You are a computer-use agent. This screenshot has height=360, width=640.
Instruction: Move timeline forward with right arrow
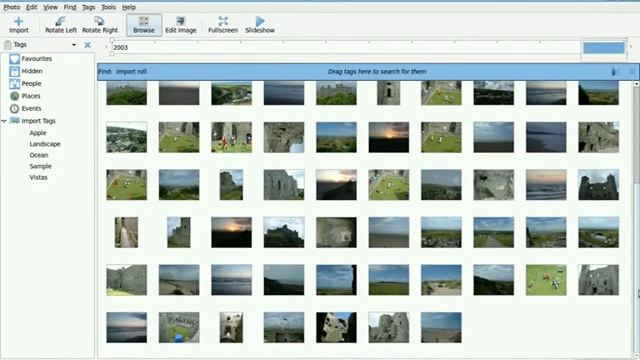[631, 47]
